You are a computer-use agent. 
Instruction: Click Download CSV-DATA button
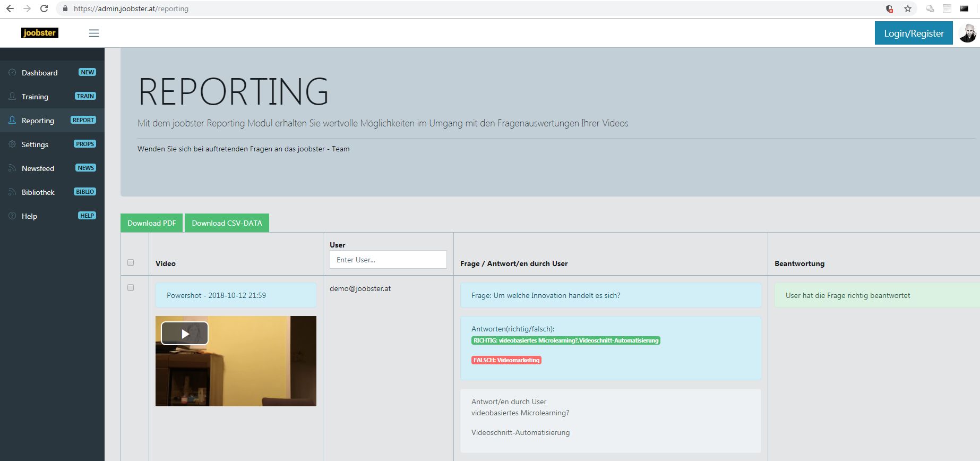(x=227, y=223)
